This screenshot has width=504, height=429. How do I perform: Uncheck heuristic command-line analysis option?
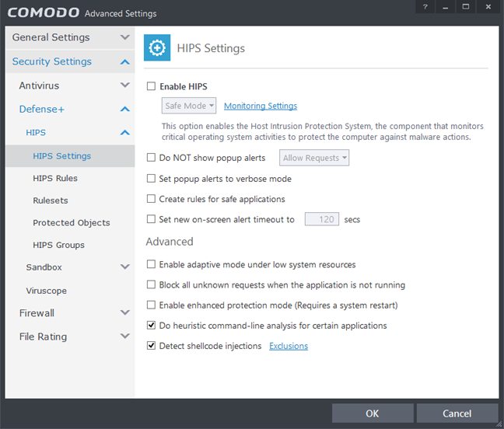click(x=151, y=326)
